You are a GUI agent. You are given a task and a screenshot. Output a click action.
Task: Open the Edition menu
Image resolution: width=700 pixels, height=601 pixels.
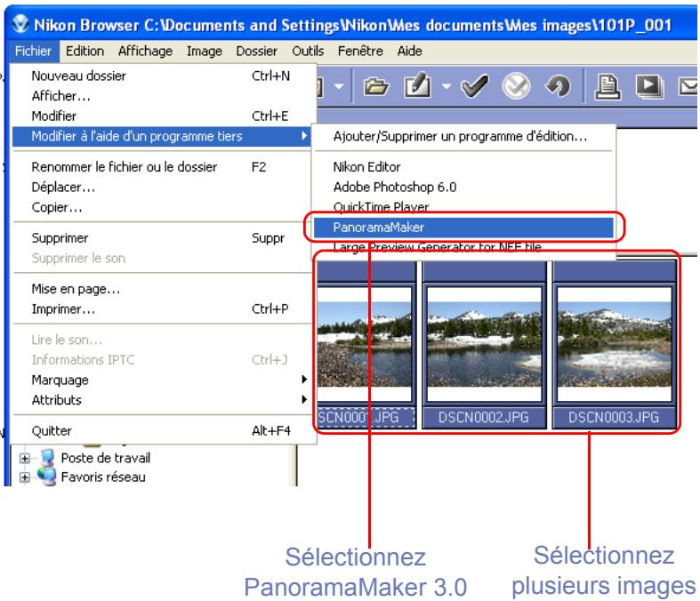tap(84, 51)
